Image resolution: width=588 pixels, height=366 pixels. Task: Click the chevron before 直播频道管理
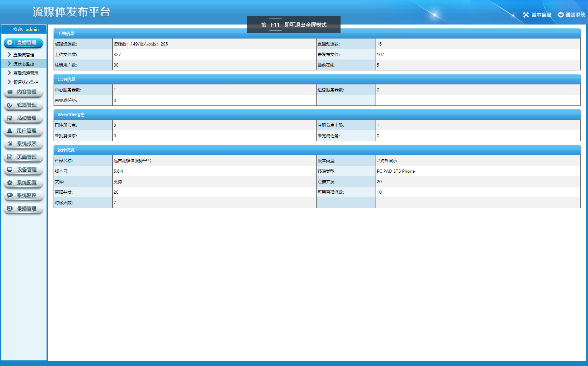pos(9,73)
